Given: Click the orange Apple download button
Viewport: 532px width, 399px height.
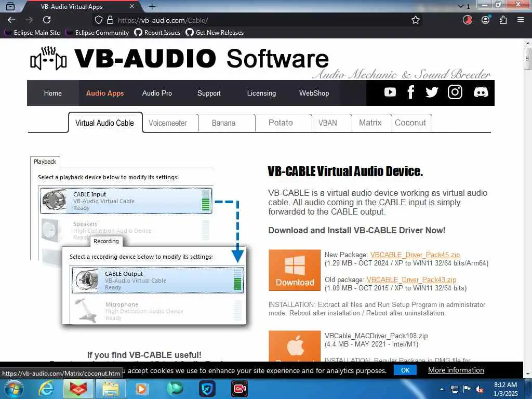Looking at the screenshot, I should [x=295, y=346].
